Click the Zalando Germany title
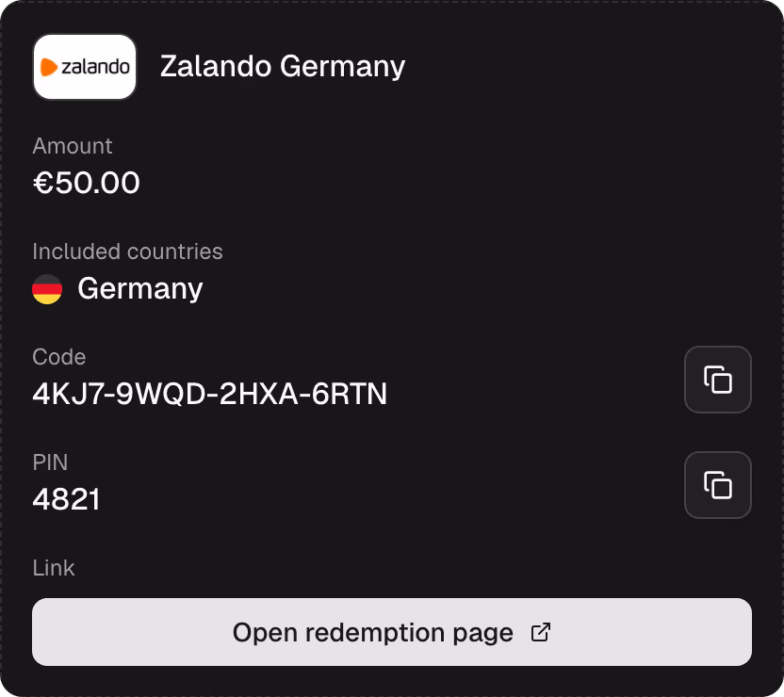The height and width of the screenshot is (697, 784). (x=283, y=67)
